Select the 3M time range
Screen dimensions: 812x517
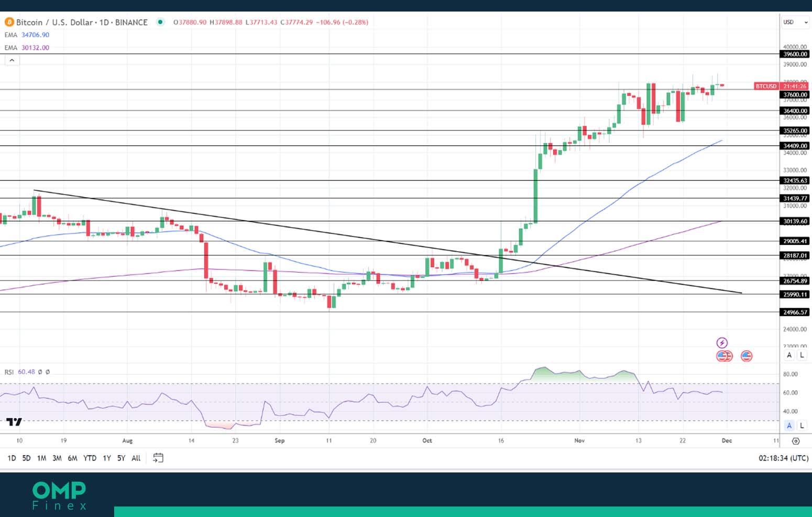[x=57, y=458]
